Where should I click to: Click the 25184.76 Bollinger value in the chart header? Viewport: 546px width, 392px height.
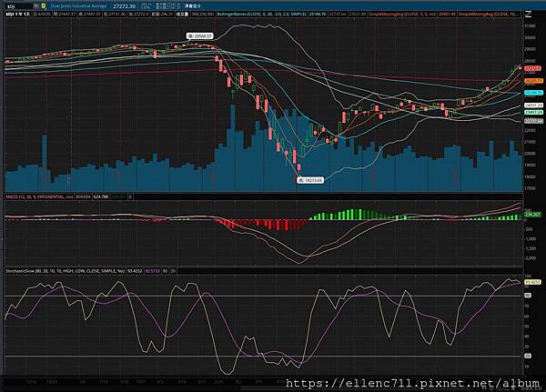click(318, 14)
